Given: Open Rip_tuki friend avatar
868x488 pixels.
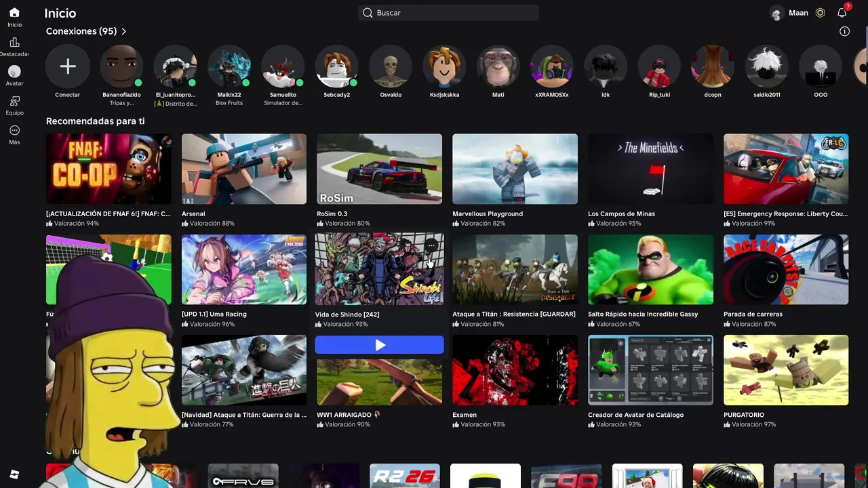Looking at the screenshot, I should 659,66.
